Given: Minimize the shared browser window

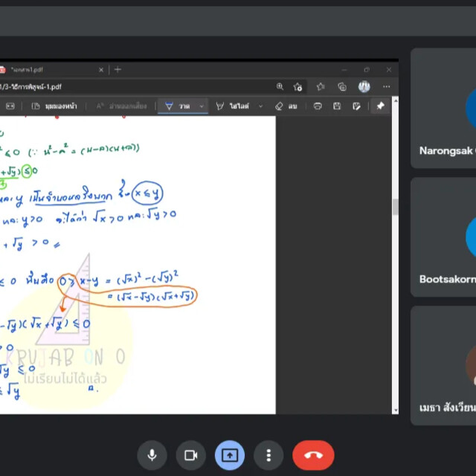Looking at the screenshot, I should (344, 70).
